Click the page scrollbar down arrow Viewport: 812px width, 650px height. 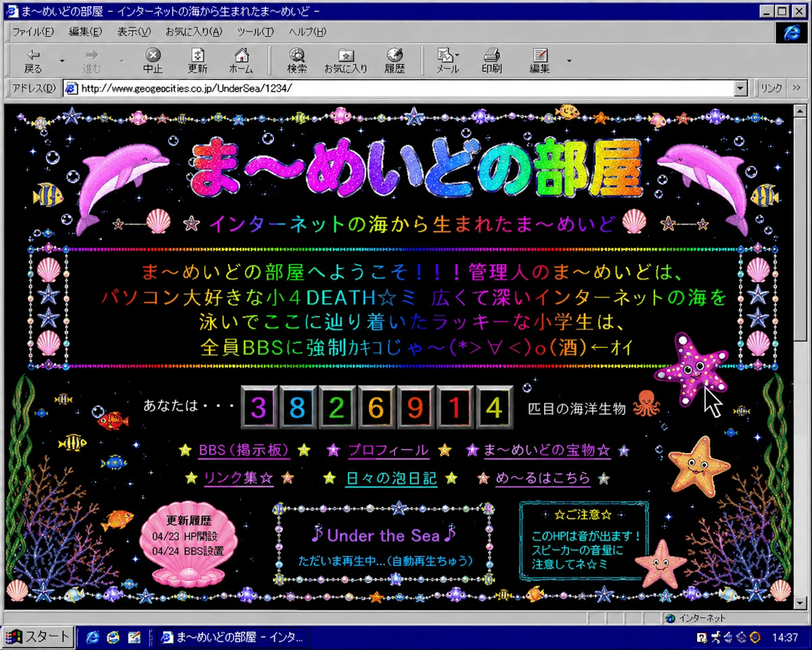pyautogui.click(x=800, y=603)
